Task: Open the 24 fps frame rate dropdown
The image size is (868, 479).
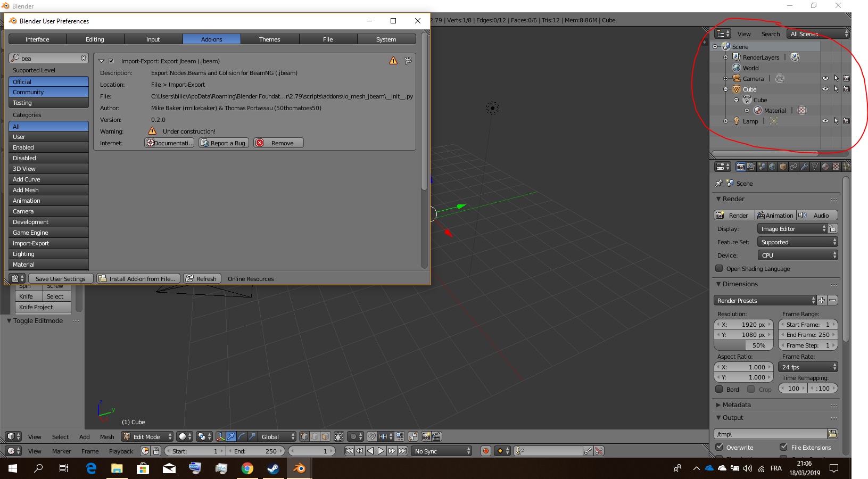Action: pyautogui.click(x=808, y=367)
